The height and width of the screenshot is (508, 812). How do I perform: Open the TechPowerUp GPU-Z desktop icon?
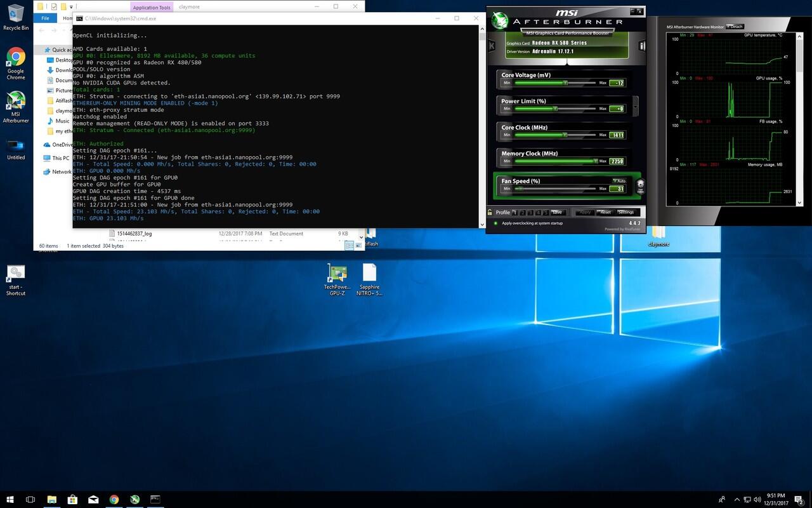337,281
